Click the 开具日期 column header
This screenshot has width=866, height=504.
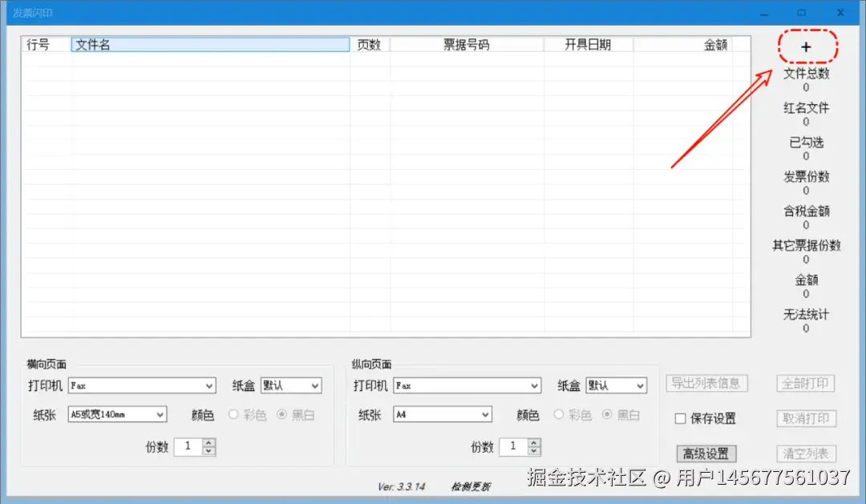click(589, 44)
